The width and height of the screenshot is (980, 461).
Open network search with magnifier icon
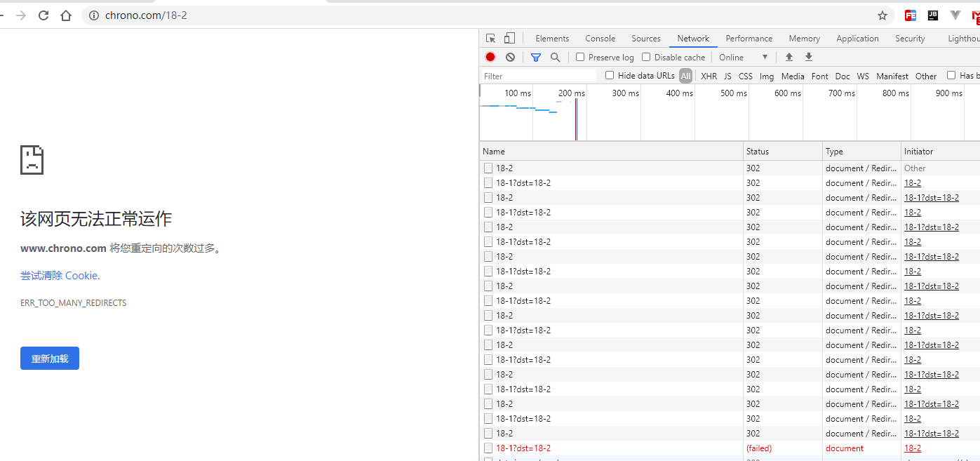pyautogui.click(x=556, y=58)
